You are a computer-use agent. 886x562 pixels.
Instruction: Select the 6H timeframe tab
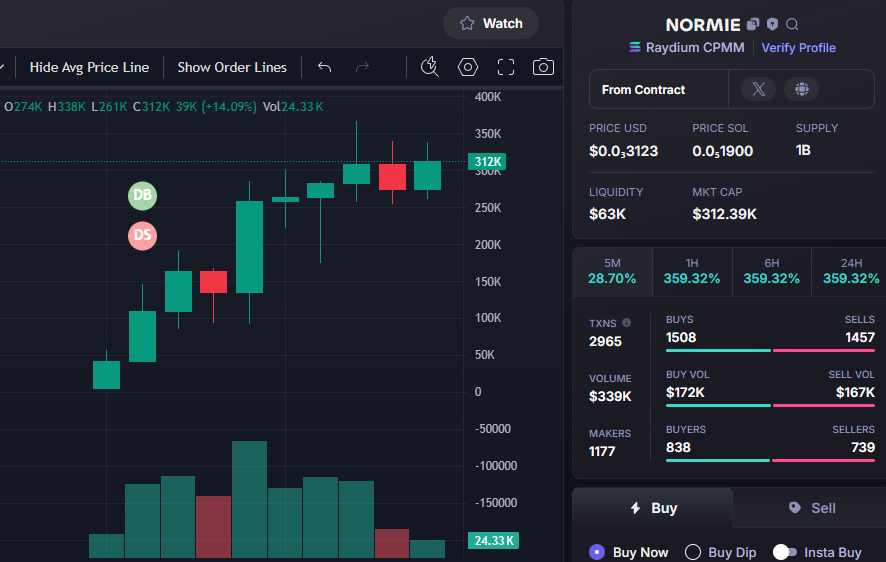[x=771, y=272]
